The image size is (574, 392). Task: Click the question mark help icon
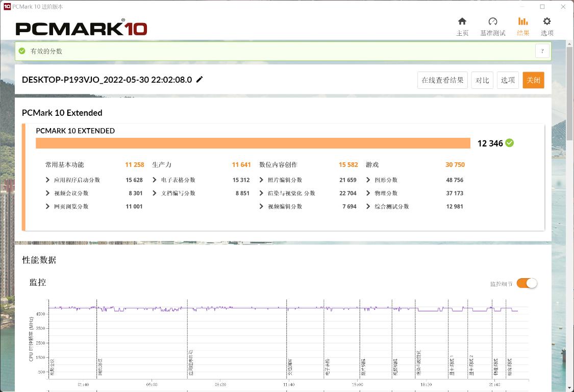tap(542, 51)
